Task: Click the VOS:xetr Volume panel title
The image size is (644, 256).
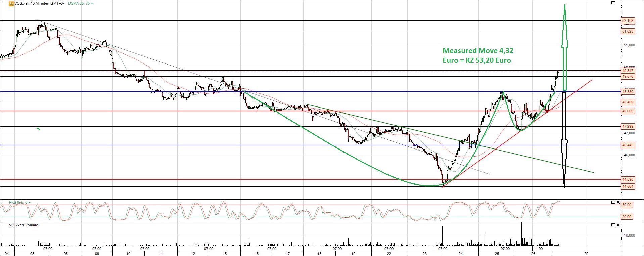Action: click(24, 225)
